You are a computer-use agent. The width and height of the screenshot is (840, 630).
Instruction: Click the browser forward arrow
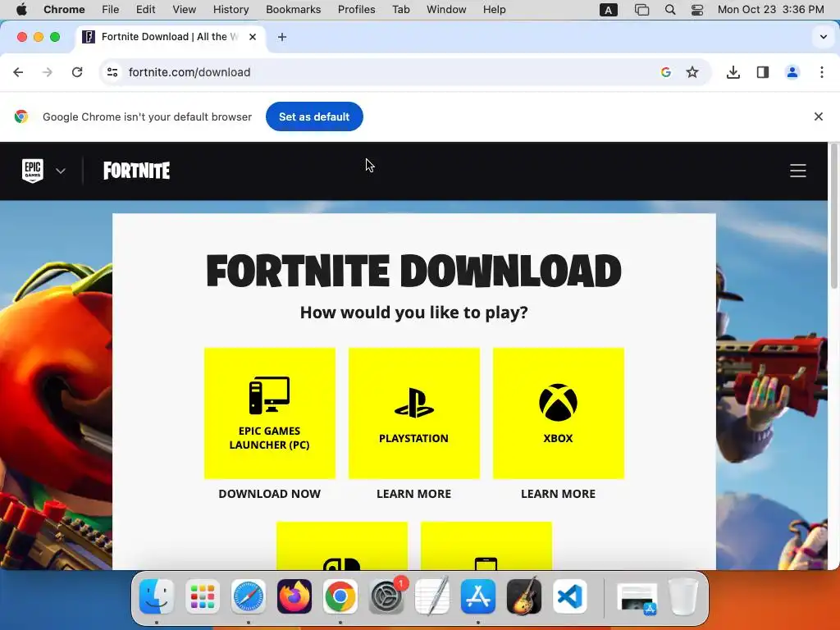point(48,72)
